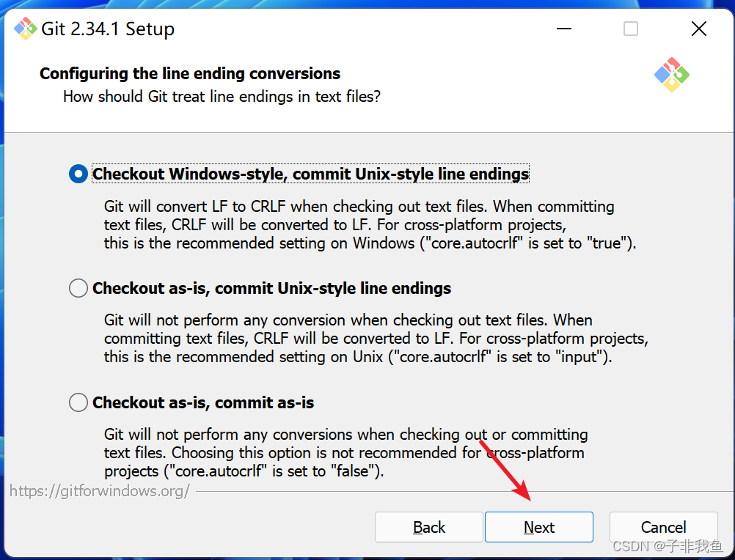The width and height of the screenshot is (735, 560).
Task: Click the label 'Checkout Windows-style, commit Unix-style line endings'
Action: pos(311,174)
